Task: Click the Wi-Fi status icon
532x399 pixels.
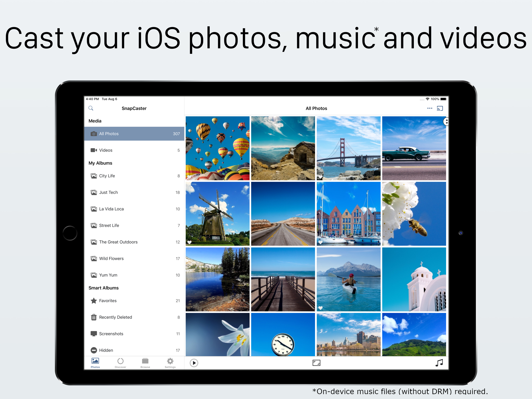Action: pyautogui.click(x=427, y=99)
